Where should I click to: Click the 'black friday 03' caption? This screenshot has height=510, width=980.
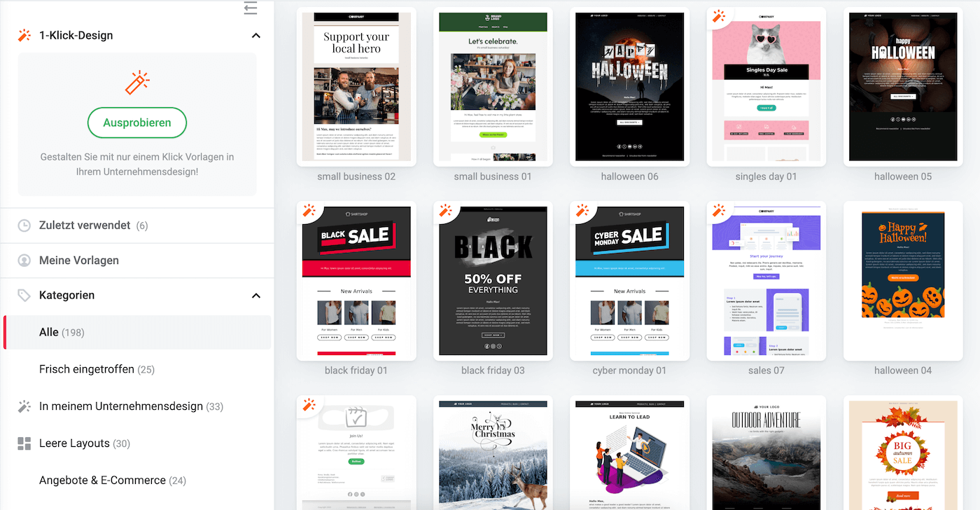coord(493,371)
